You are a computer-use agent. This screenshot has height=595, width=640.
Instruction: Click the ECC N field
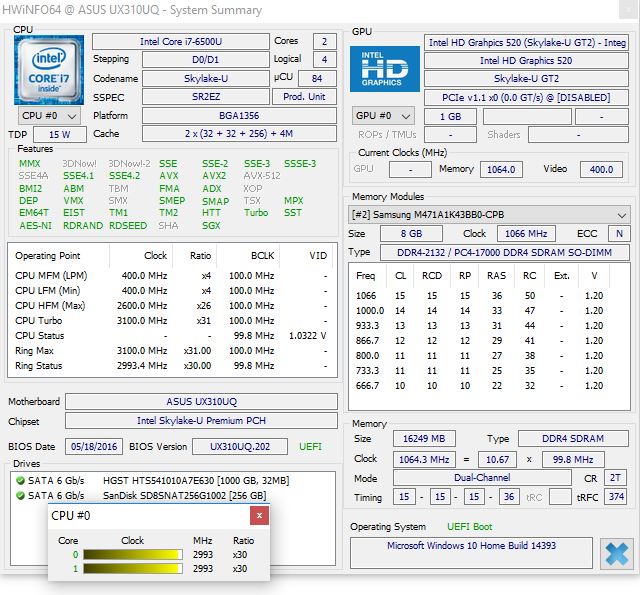(619, 233)
